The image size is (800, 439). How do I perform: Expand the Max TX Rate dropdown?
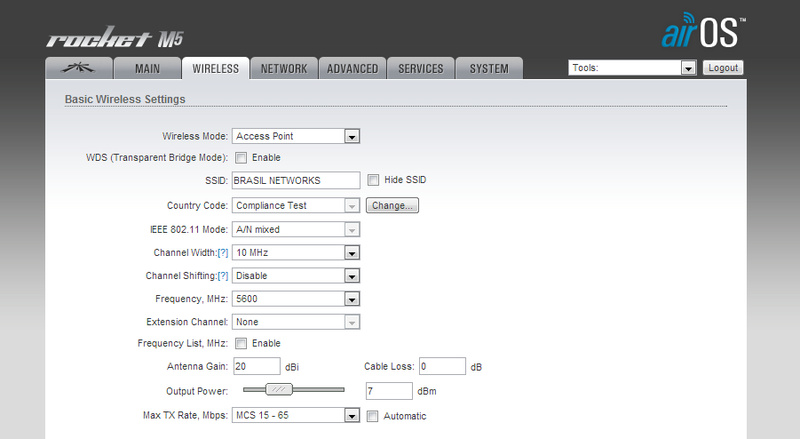(296, 415)
